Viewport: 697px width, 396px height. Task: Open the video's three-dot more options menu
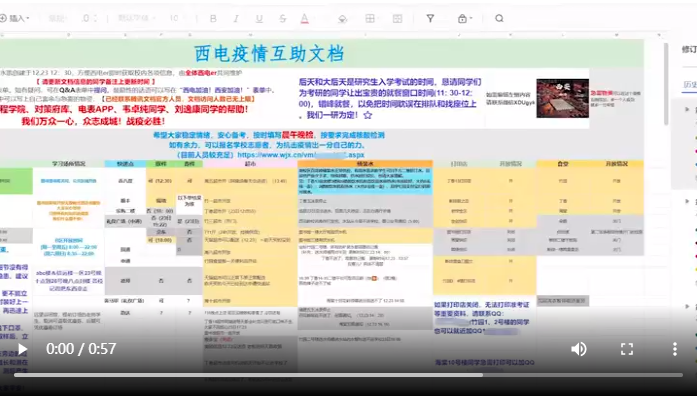674,349
